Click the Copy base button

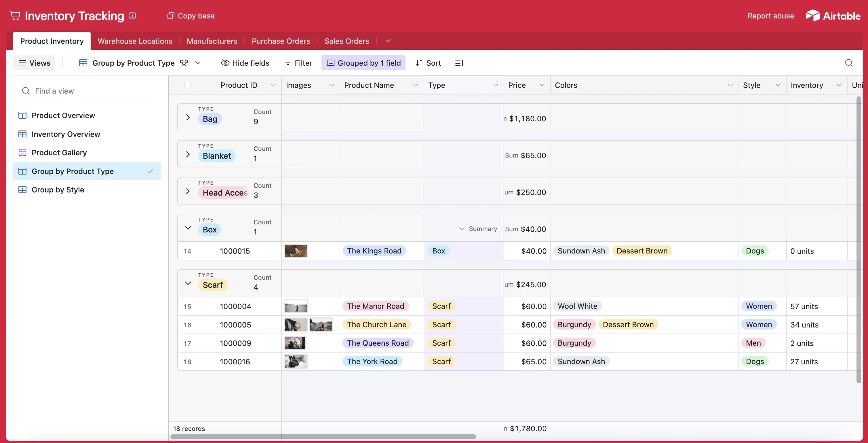click(191, 16)
